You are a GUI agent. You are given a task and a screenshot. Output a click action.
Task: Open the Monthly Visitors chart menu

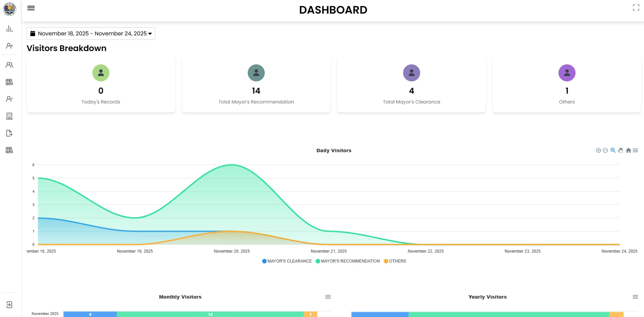(327, 297)
